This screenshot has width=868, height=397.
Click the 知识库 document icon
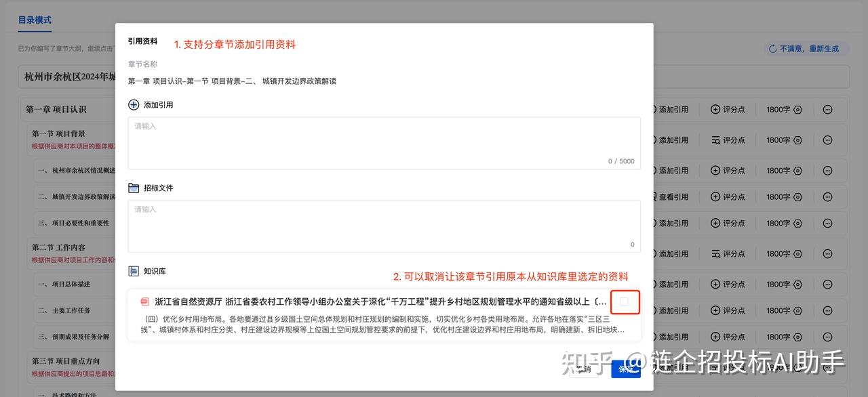click(x=134, y=271)
